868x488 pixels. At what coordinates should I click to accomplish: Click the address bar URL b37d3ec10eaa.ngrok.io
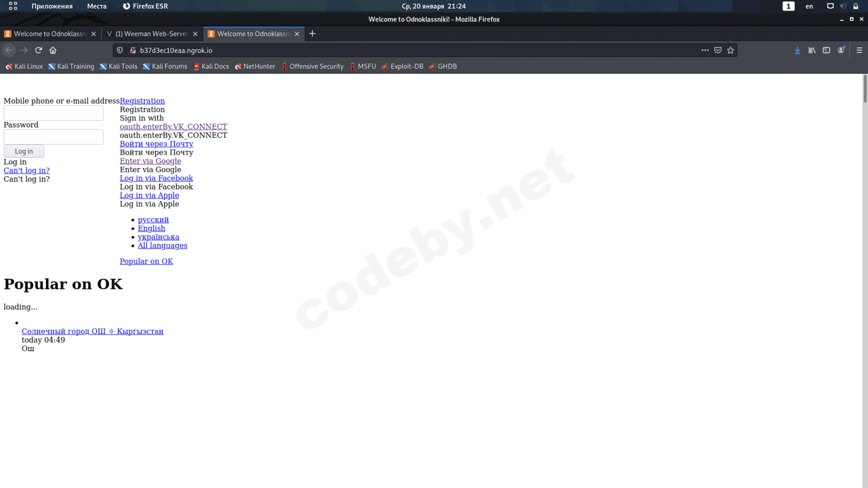[176, 50]
